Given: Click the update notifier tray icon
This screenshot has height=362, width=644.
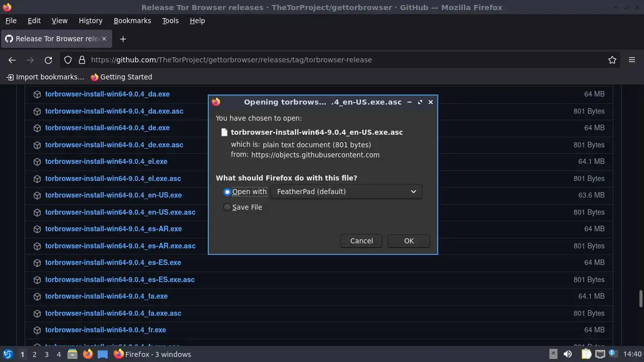Looking at the screenshot, I should click(x=613, y=354).
